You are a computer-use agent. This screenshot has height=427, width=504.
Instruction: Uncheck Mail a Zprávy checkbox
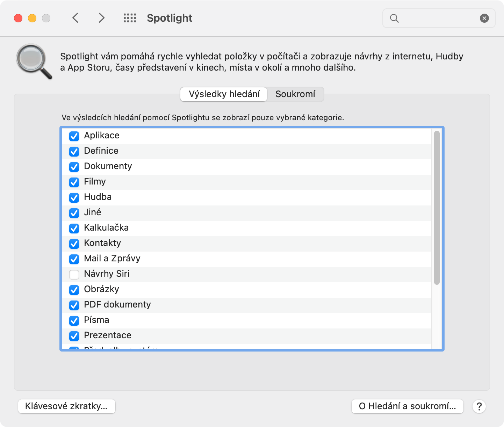tap(74, 259)
